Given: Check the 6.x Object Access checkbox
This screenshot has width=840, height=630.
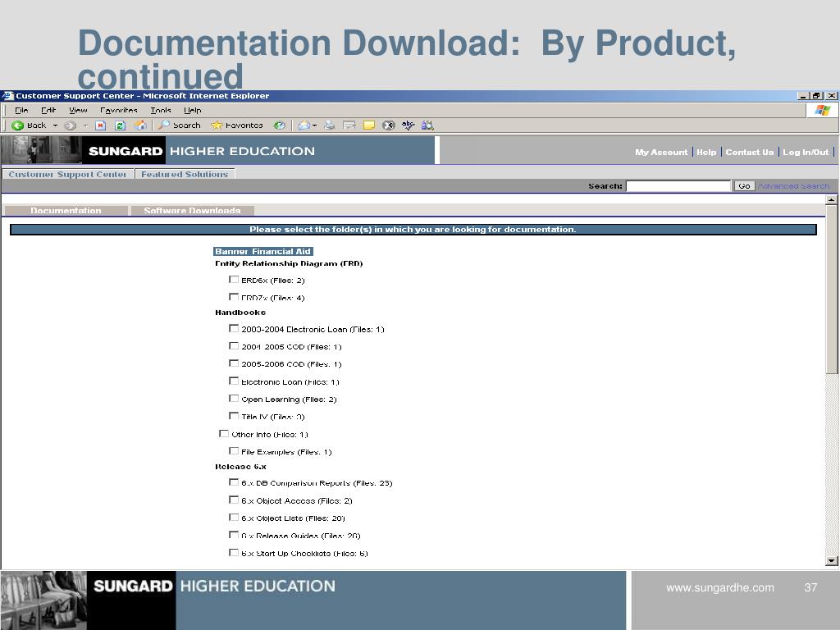Looking at the screenshot, I should point(234,500).
